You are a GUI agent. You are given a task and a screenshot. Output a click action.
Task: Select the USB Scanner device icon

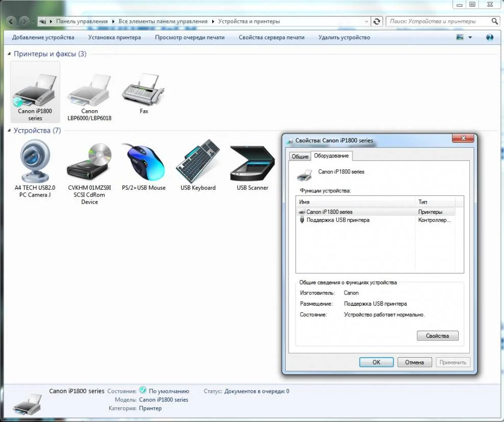tap(253, 163)
